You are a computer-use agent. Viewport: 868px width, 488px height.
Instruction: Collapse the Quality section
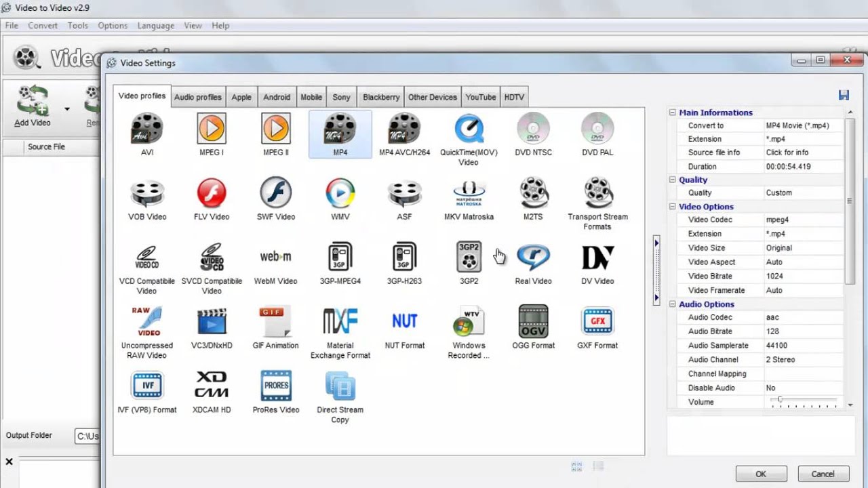[x=673, y=180]
